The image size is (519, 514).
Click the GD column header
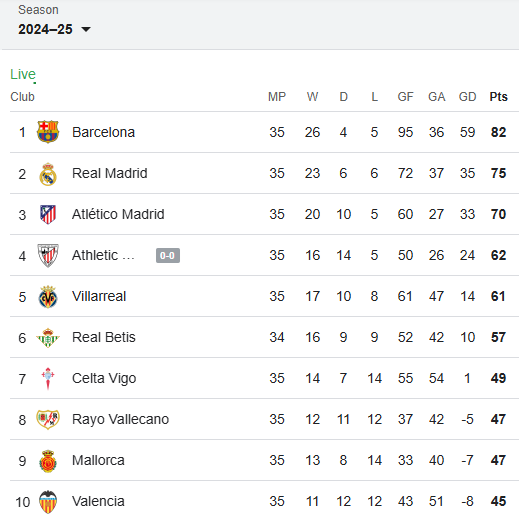(467, 97)
